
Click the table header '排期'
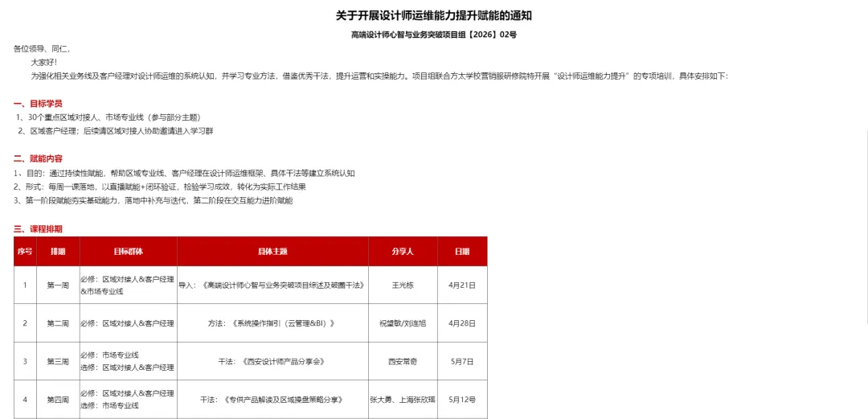[x=58, y=251]
